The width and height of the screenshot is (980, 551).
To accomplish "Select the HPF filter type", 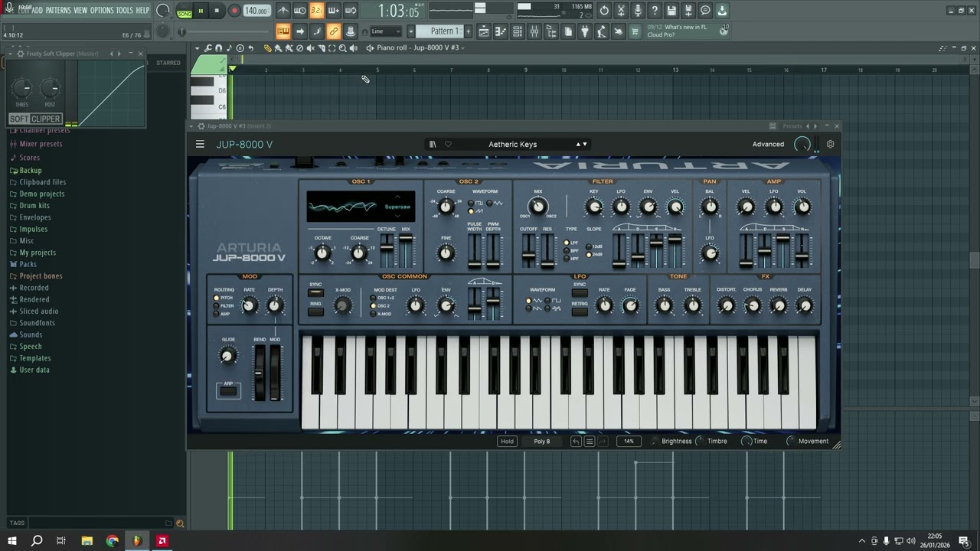I will pos(567,259).
